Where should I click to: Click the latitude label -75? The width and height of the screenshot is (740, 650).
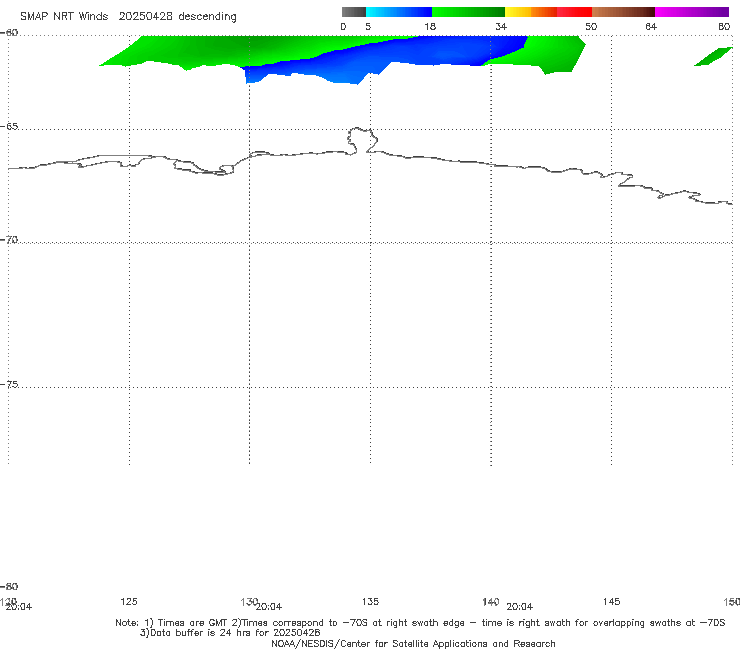pyautogui.click(x=9, y=384)
